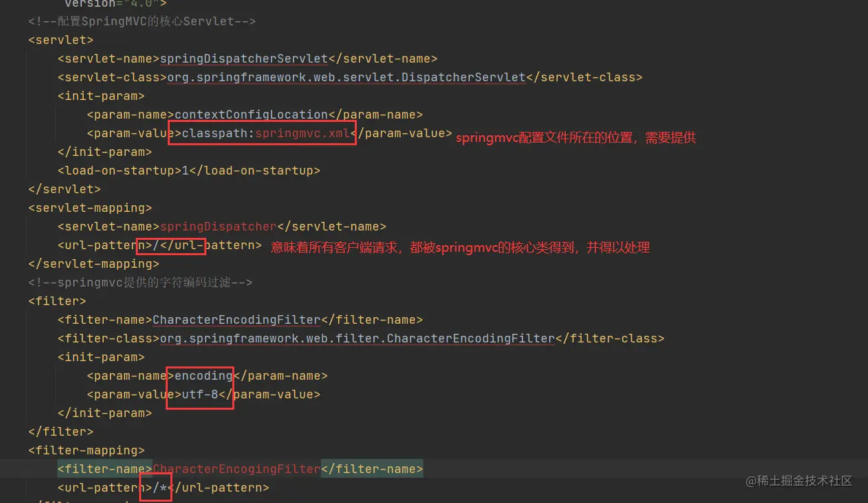Screen dimensions: 868x503
Task: Click the comment springmvc提供的字符编码过滤
Action: (x=140, y=282)
